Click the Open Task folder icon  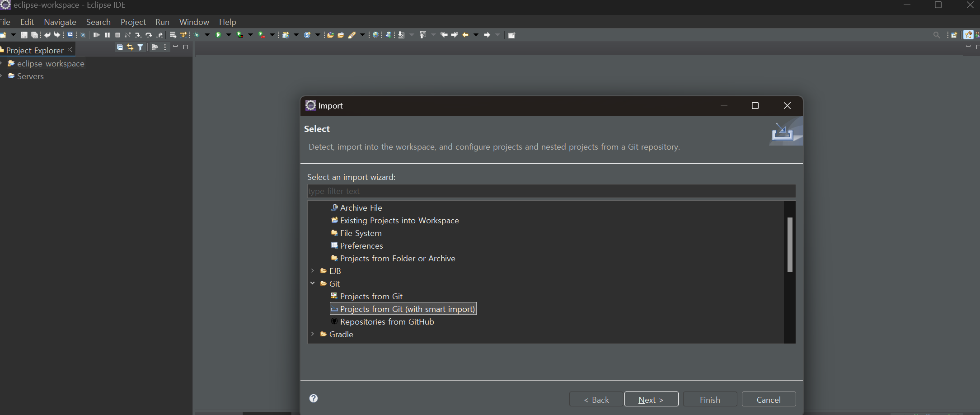click(x=341, y=35)
